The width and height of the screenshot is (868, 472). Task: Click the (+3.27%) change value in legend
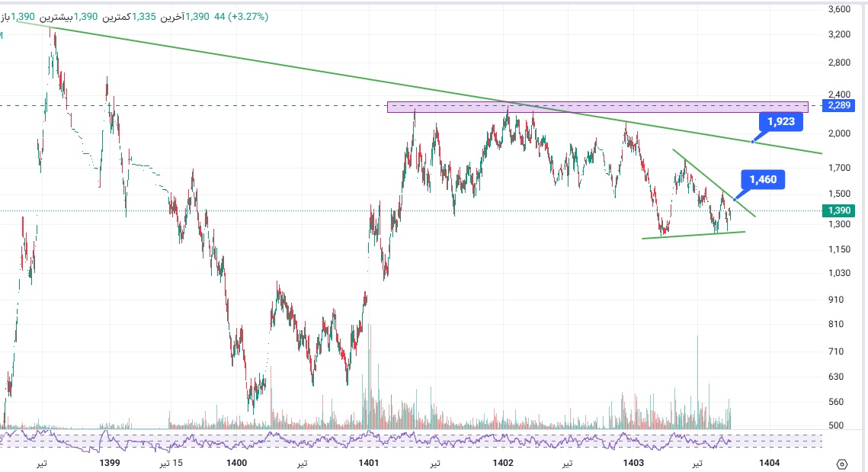pyautogui.click(x=245, y=16)
